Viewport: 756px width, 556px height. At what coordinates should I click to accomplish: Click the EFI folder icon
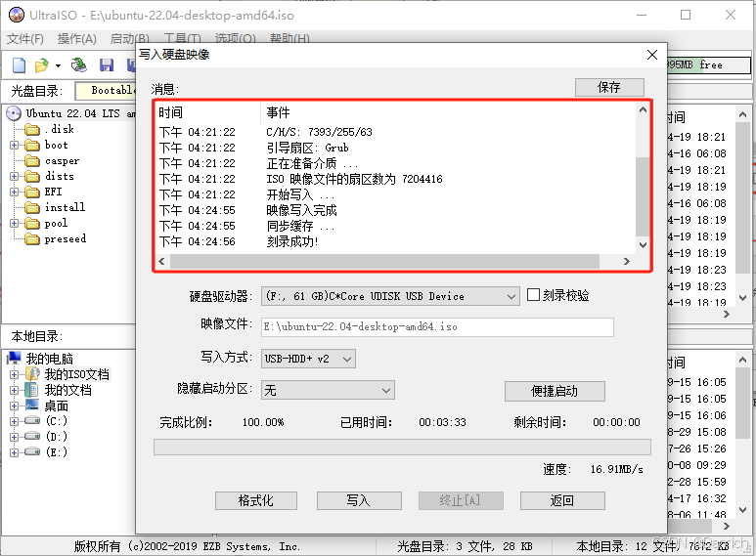(32, 192)
